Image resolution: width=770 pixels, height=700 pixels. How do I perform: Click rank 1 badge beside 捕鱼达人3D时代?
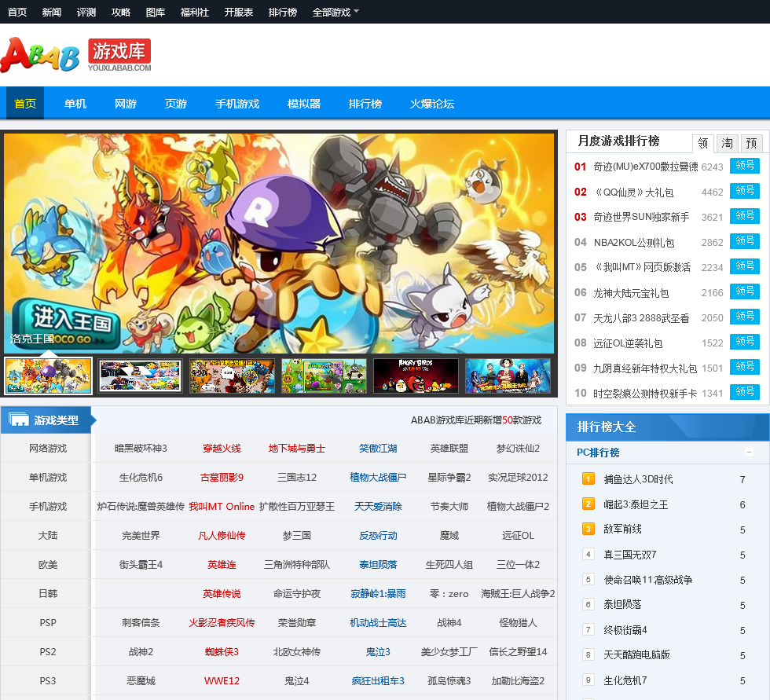588,478
